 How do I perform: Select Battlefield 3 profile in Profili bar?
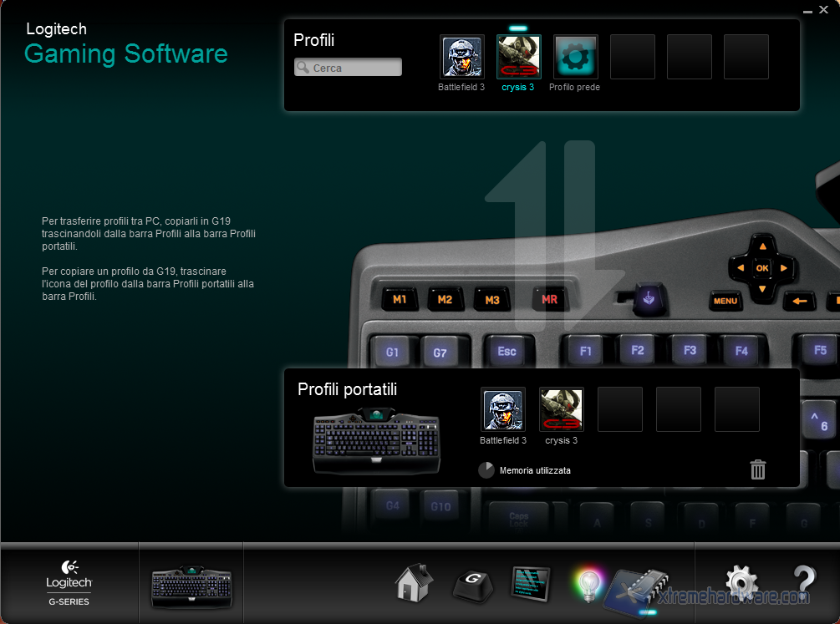461,57
